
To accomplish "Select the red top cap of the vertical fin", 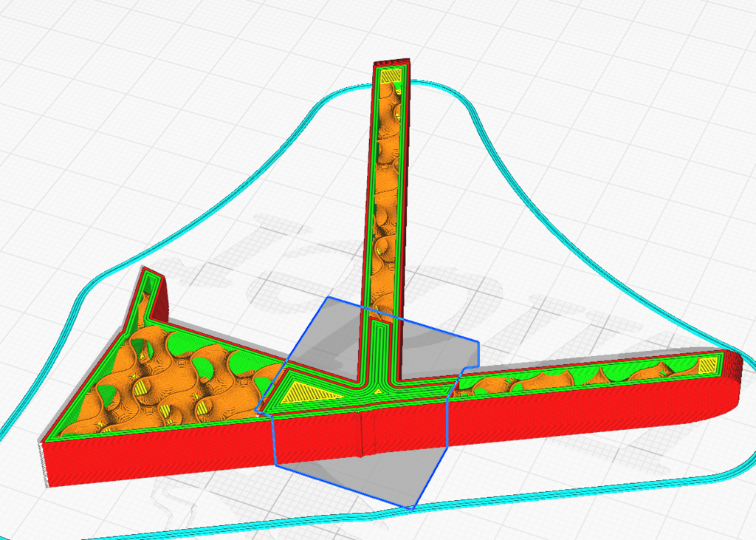I will (x=392, y=64).
